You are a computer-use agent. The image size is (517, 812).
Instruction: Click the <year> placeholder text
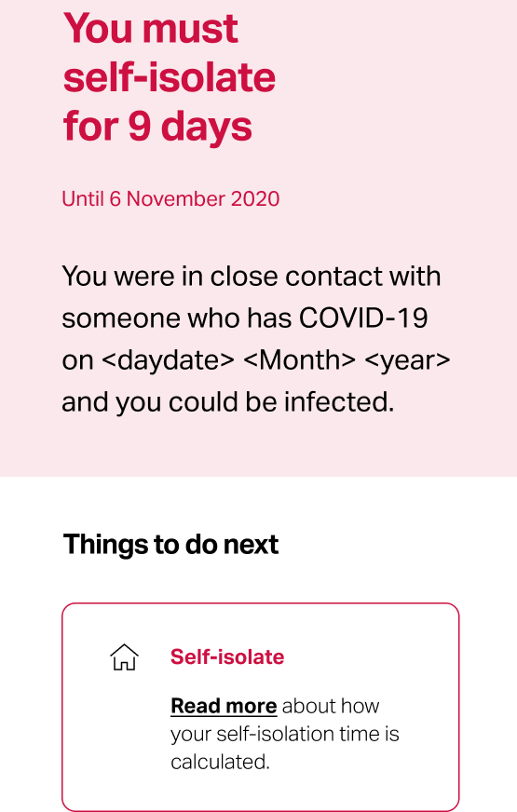pos(407,360)
